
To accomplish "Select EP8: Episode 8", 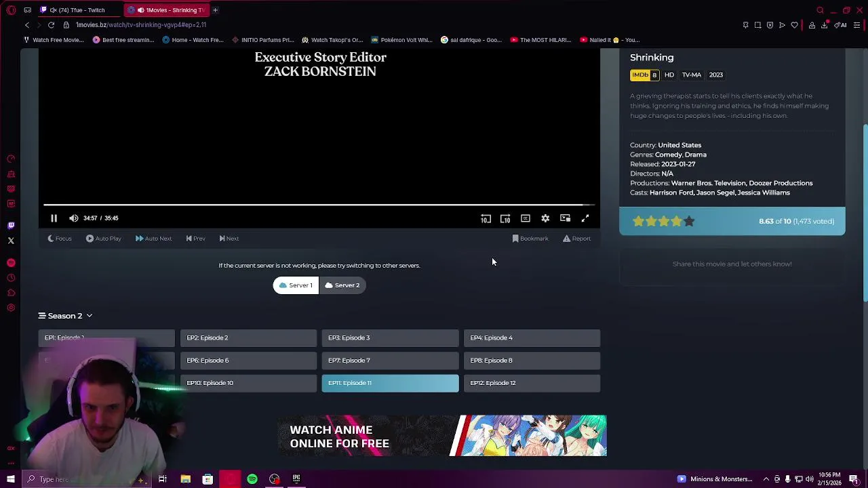I will pyautogui.click(x=532, y=361).
